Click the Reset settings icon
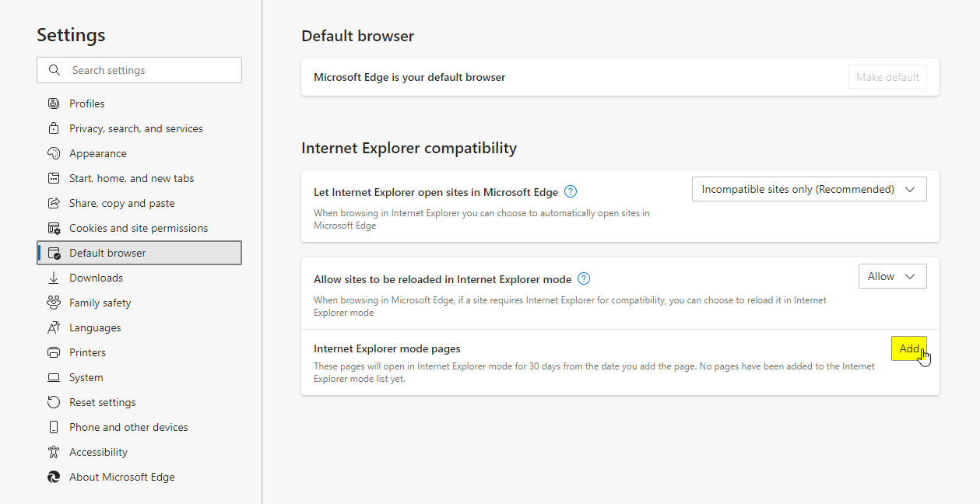980x504 pixels. coord(54,402)
